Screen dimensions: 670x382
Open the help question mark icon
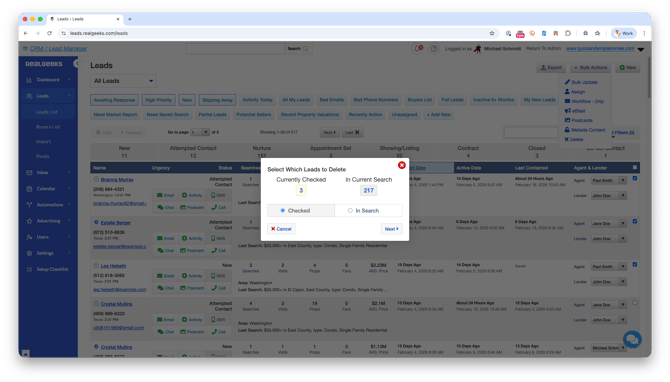tap(434, 49)
